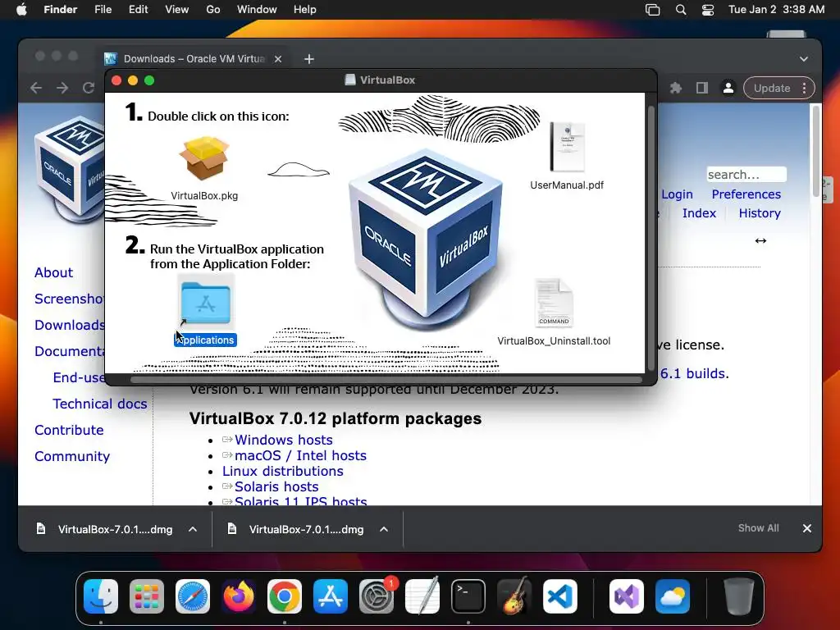Select the Applications folder shortcut icon
The width and height of the screenshot is (840, 630).
(x=206, y=303)
